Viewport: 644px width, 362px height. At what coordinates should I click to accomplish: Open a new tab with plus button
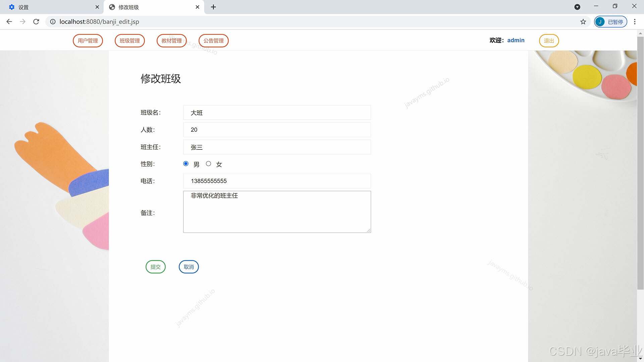[x=213, y=7]
